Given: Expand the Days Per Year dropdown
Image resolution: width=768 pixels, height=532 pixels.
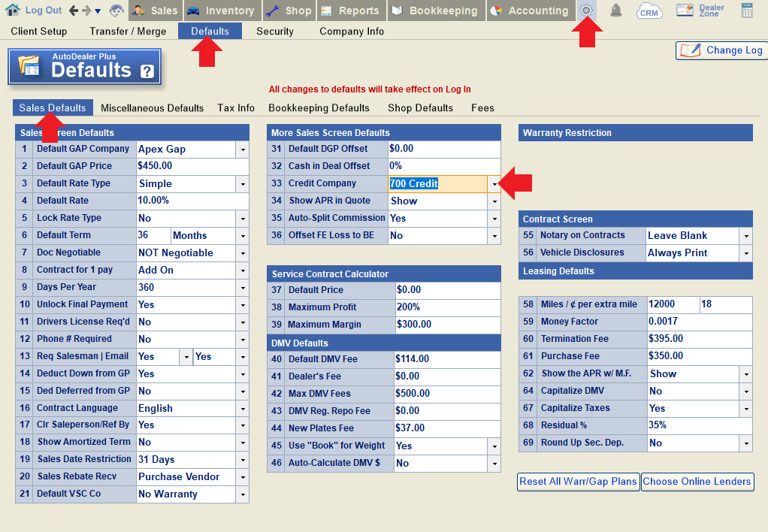Looking at the screenshot, I should pyautogui.click(x=243, y=288).
